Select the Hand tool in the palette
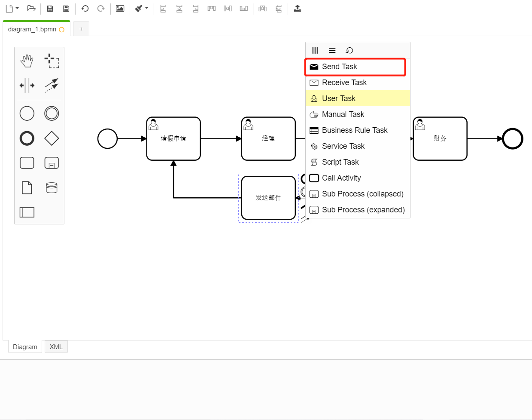 pos(27,61)
